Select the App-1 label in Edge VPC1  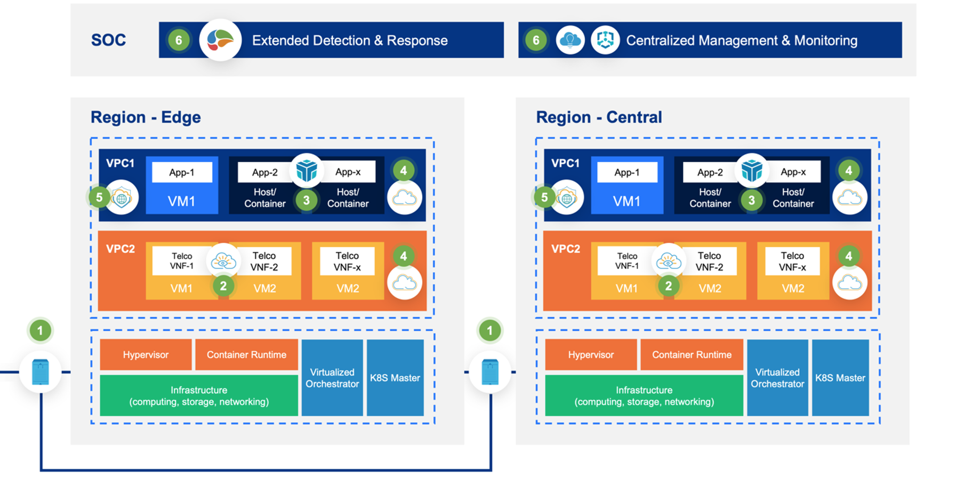(x=182, y=173)
